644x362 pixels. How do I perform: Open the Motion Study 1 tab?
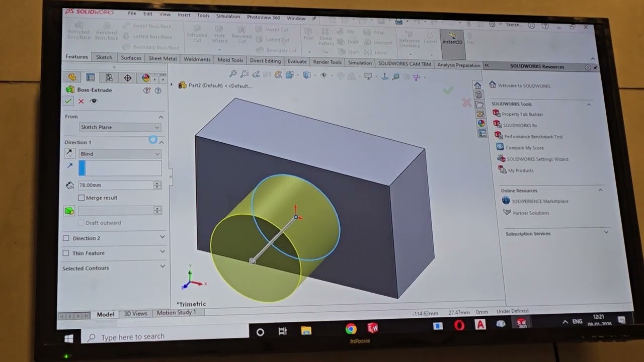[176, 312]
